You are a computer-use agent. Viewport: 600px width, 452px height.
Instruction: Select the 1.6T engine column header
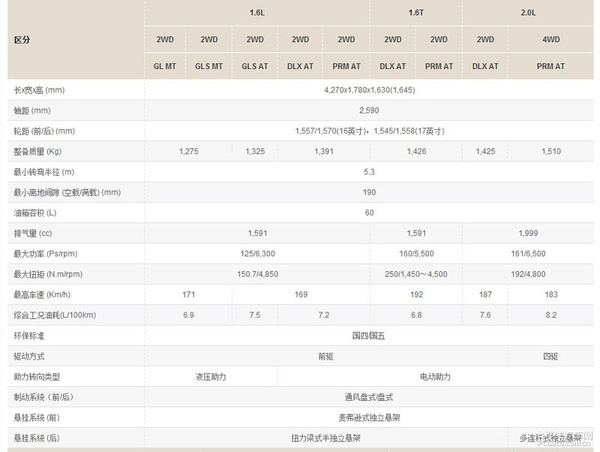(416, 13)
